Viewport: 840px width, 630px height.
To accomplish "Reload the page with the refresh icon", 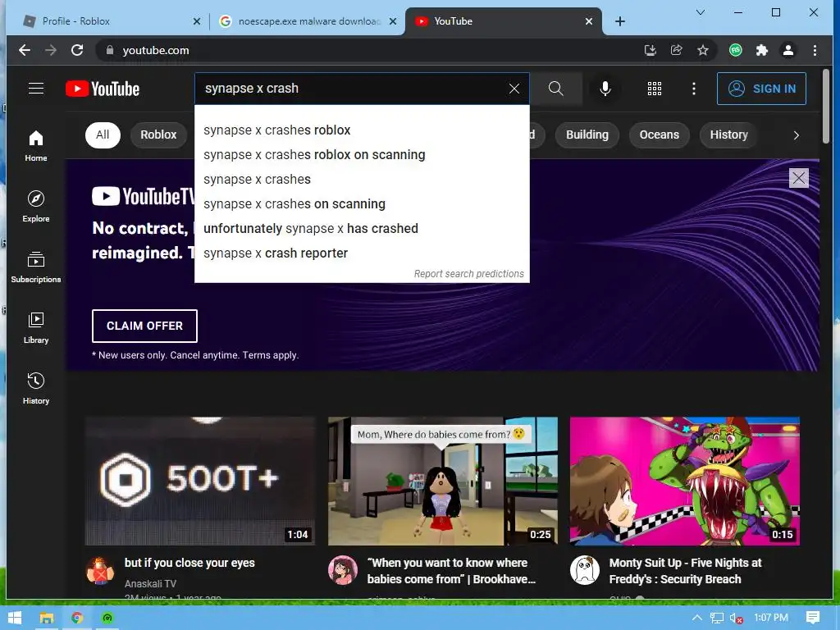I will tap(77, 50).
